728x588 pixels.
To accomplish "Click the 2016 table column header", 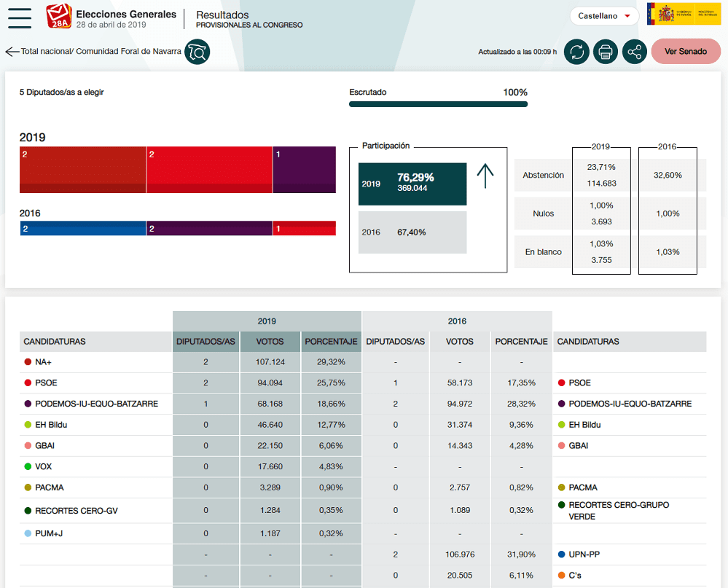I will (457, 321).
